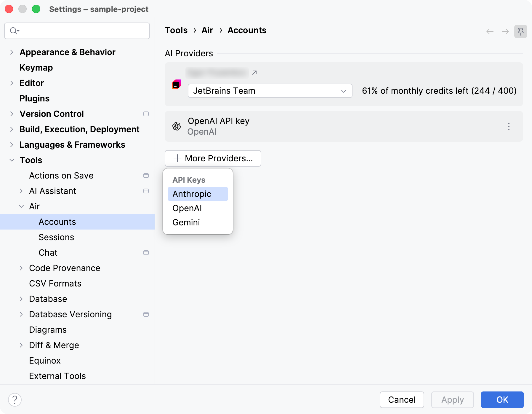Expand Build, Execution, Deployment section
The width and height of the screenshot is (532, 414).
(12, 129)
